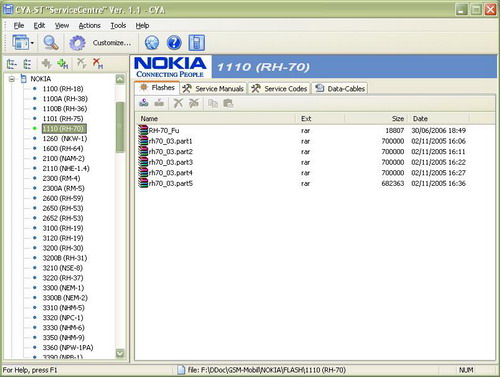Open Customize... button
This screenshot has width=500, height=377.
pyautogui.click(x=112, y=43)
